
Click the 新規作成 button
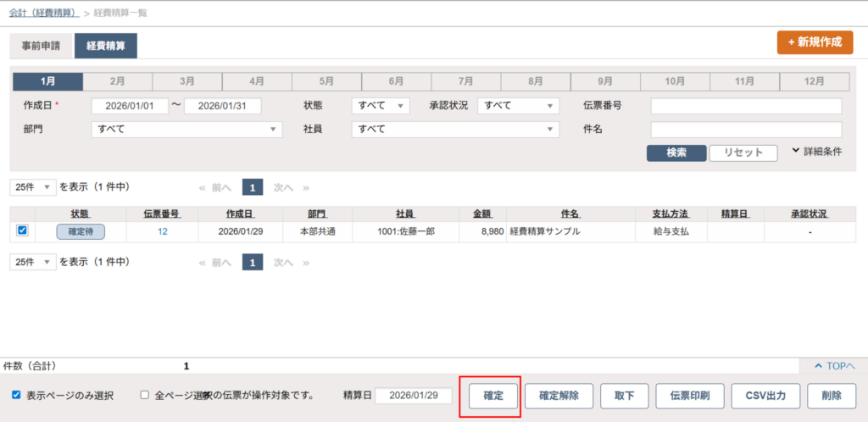pos(815,42)
